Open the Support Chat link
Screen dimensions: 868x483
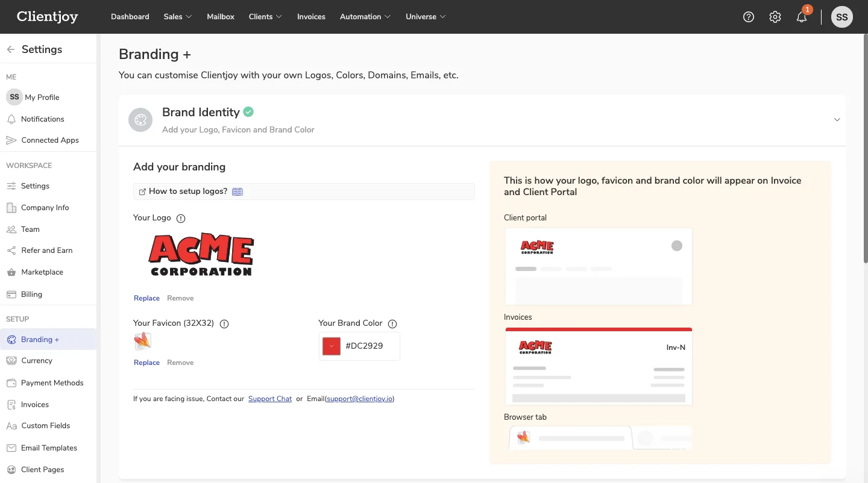coord(270,399)
